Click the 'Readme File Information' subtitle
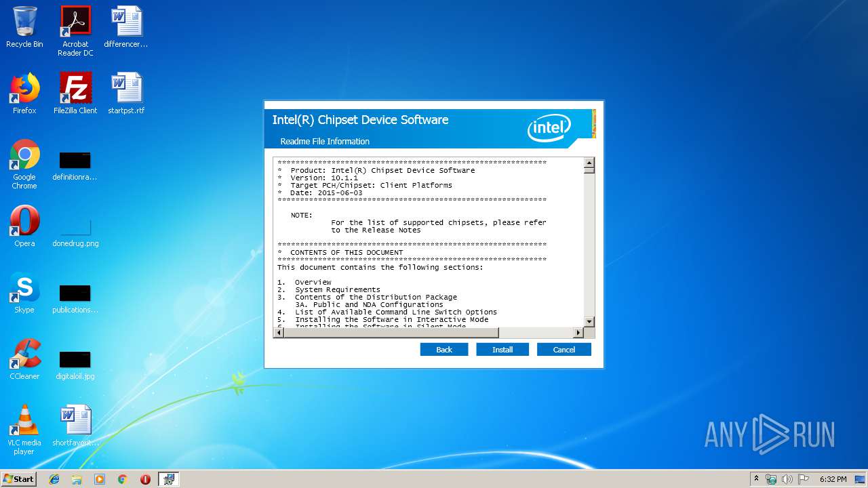 [325, 142]
